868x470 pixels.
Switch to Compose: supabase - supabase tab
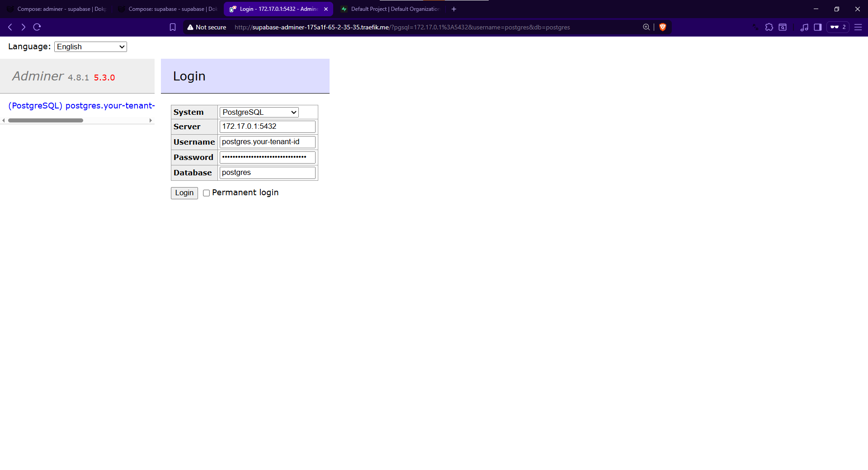[168, 9]
